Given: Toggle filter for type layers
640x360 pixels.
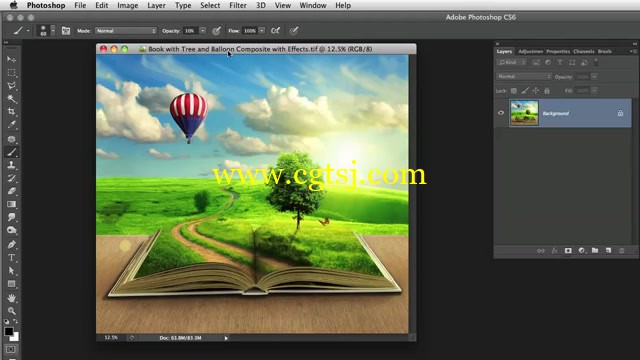Looking at the screenshot, I should pyautogui.click(x=560, y=62).
